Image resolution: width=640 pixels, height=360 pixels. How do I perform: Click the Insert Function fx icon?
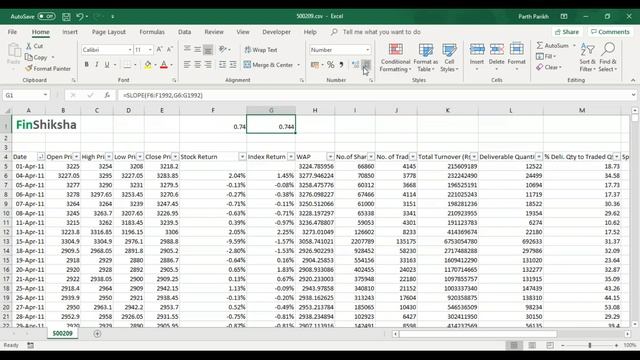(x=107, y=95)
